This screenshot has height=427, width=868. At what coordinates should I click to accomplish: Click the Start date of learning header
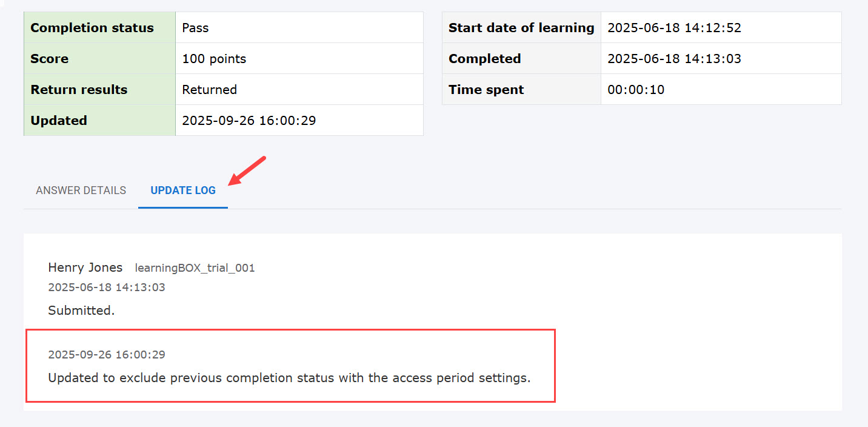pyautogui.click(x=521, y=28)
